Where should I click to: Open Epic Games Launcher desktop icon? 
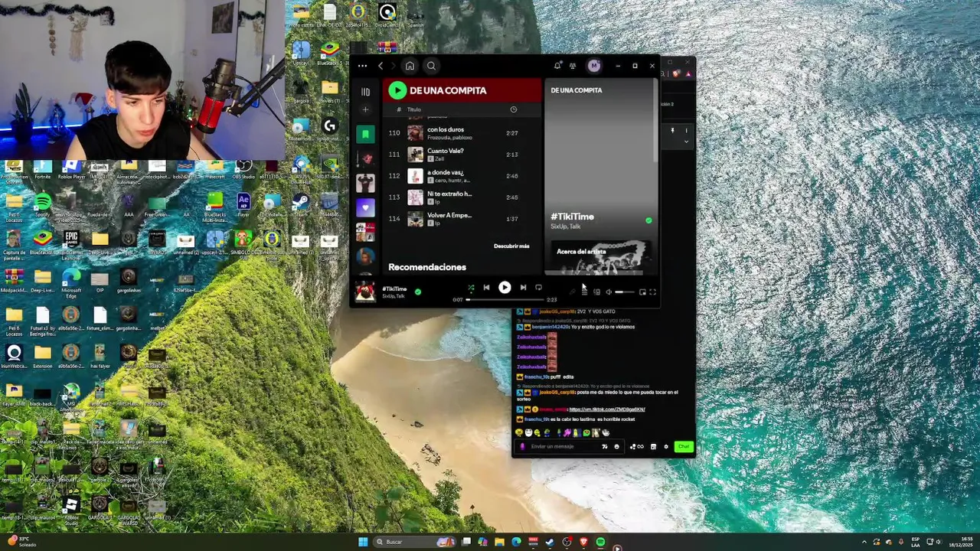coord(71,242)
